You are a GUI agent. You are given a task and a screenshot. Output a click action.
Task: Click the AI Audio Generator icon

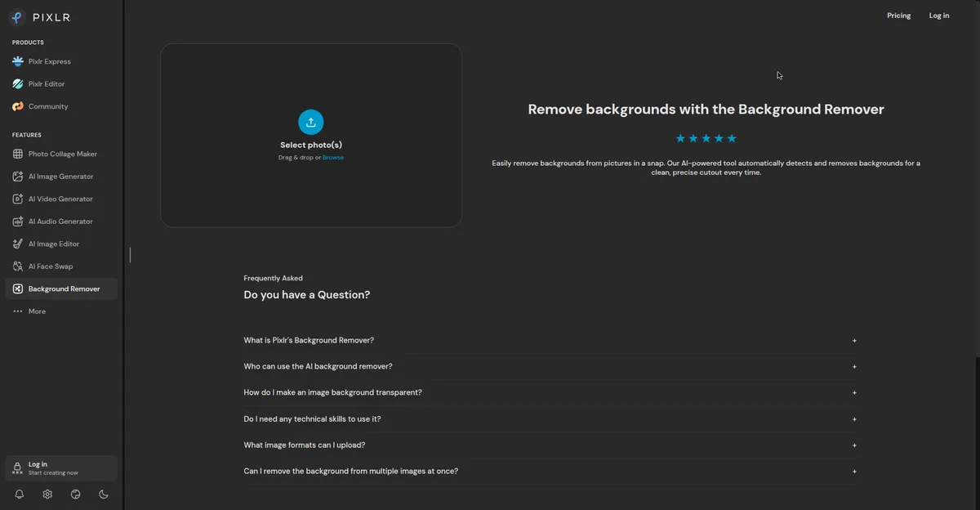tap(18, 221)
